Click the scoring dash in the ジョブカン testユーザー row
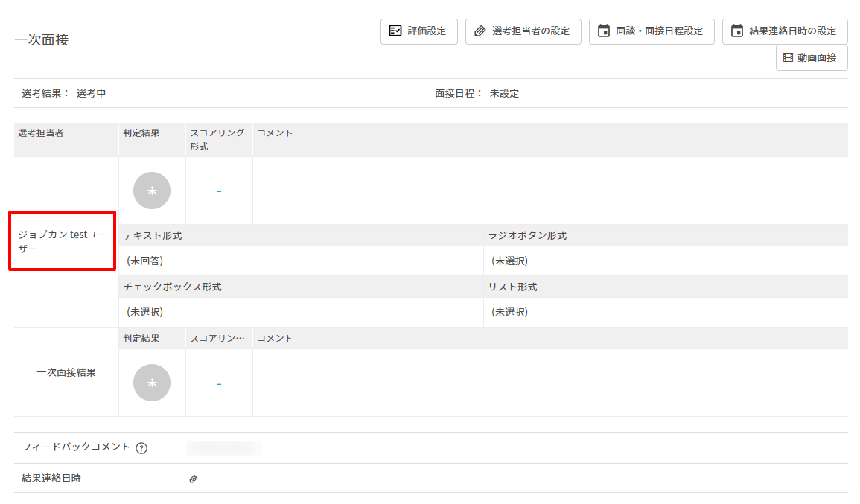The height and width of the screenshot is (504, 860). tap(219, 191)
